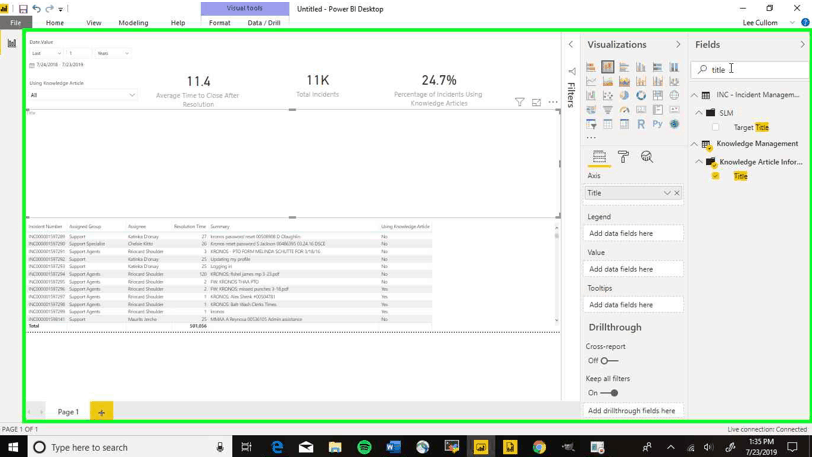Open the File menu

point(16,23)
